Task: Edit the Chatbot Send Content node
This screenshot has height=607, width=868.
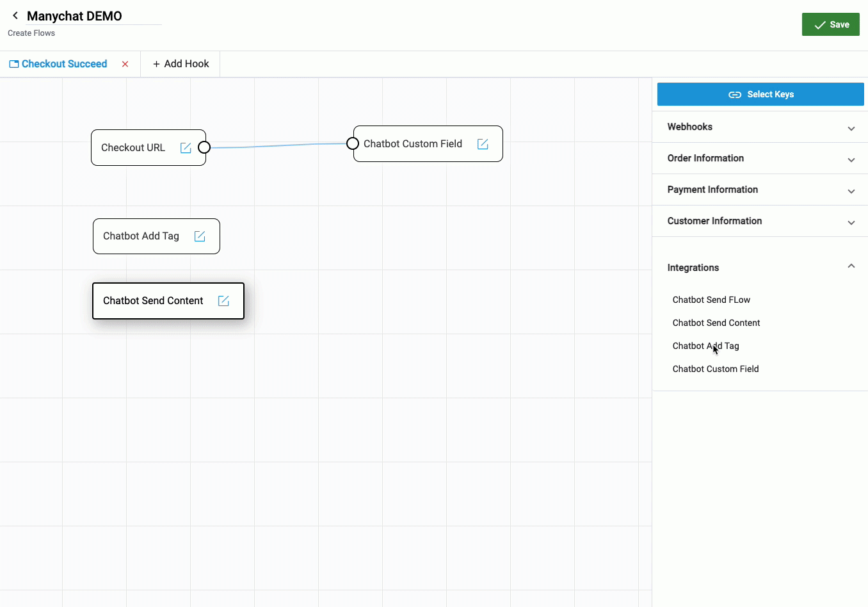Action: [223, 301]
